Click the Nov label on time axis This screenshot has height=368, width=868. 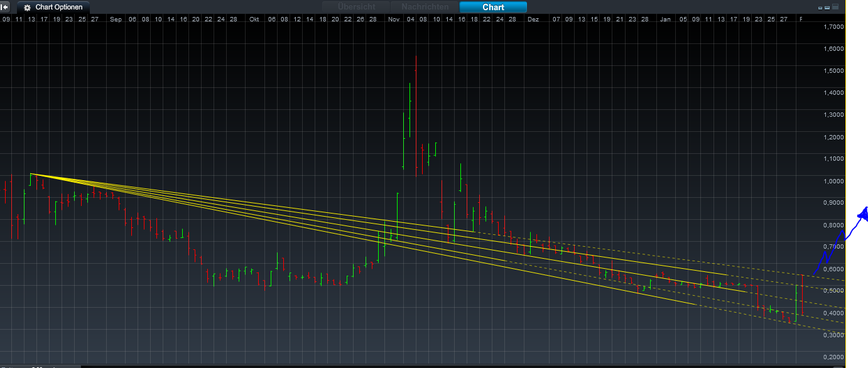tap(394, 19)
